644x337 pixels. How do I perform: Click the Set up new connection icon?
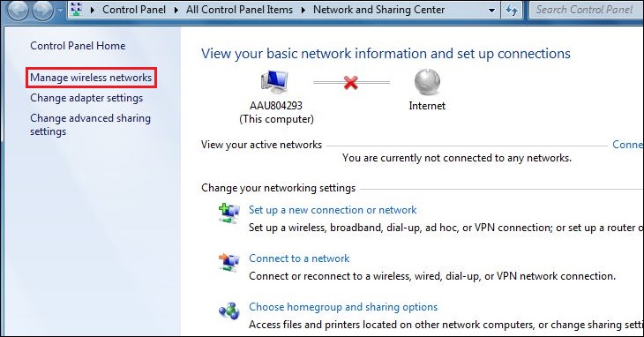click(x=228, y=213)
